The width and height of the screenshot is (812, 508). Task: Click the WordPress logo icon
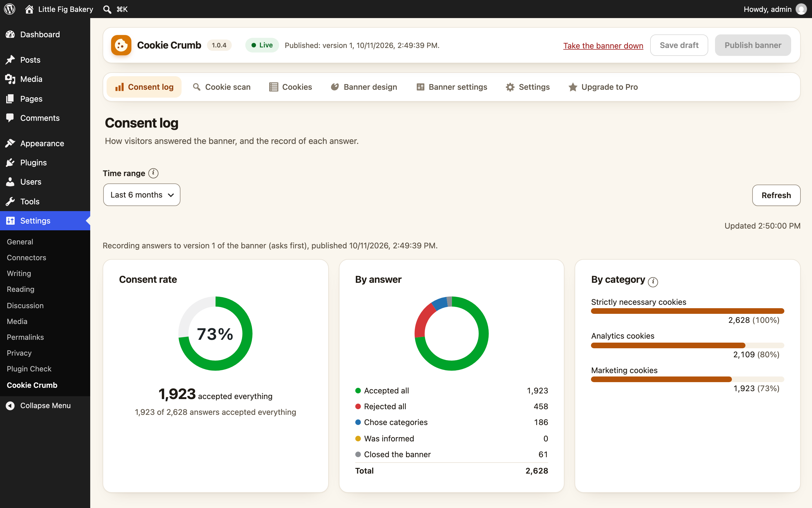pos(10,9)
